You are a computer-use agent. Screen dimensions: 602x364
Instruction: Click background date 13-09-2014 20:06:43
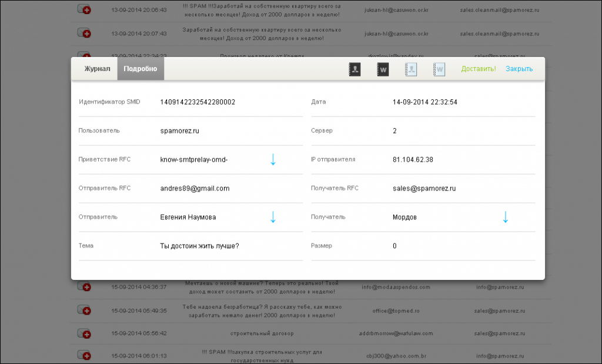tap(139, 10)
